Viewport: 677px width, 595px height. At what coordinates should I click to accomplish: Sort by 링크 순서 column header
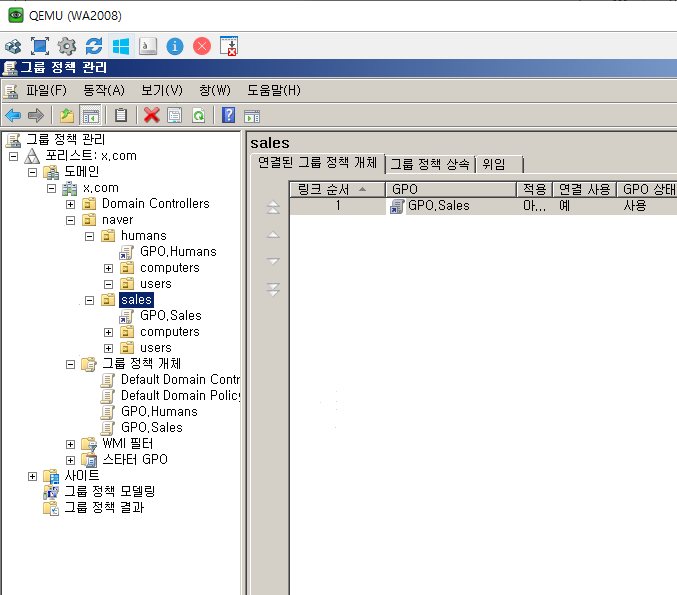[337, 189]
